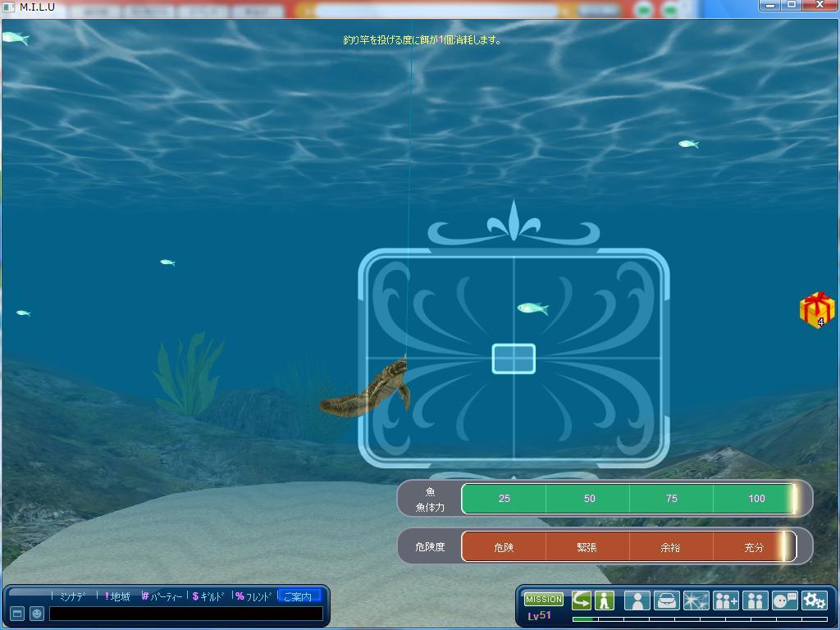This screenshot has width=840, height=630.
Task: Select the ミンナデ chat tab
Action: [72, 596]
